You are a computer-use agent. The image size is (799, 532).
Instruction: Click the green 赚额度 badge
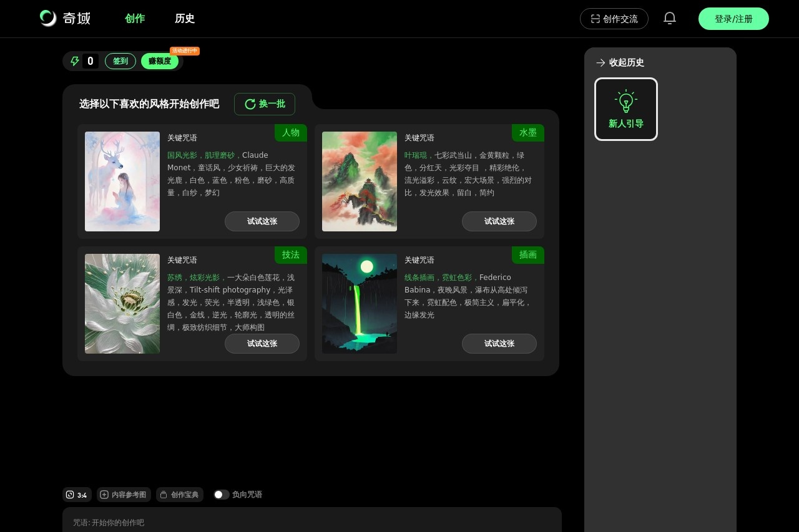(159, 60)
